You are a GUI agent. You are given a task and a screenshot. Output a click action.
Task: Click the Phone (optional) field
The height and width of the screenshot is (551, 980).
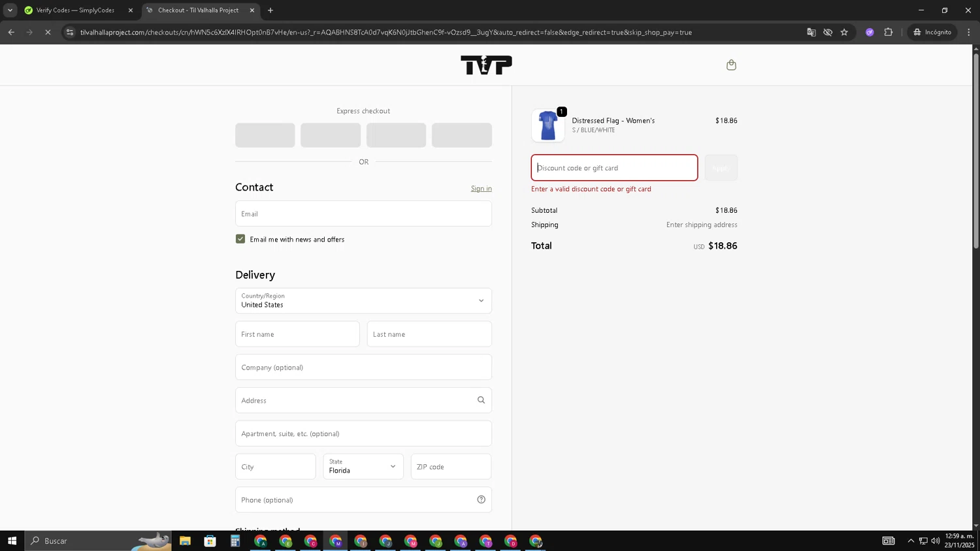pyautogui.click(x=363, y=499)
